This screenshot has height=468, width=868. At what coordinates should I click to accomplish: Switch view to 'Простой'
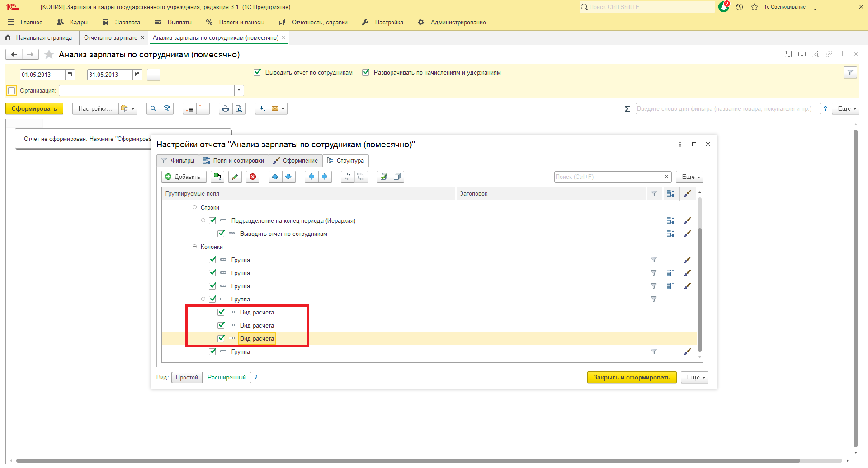(187, 377)
